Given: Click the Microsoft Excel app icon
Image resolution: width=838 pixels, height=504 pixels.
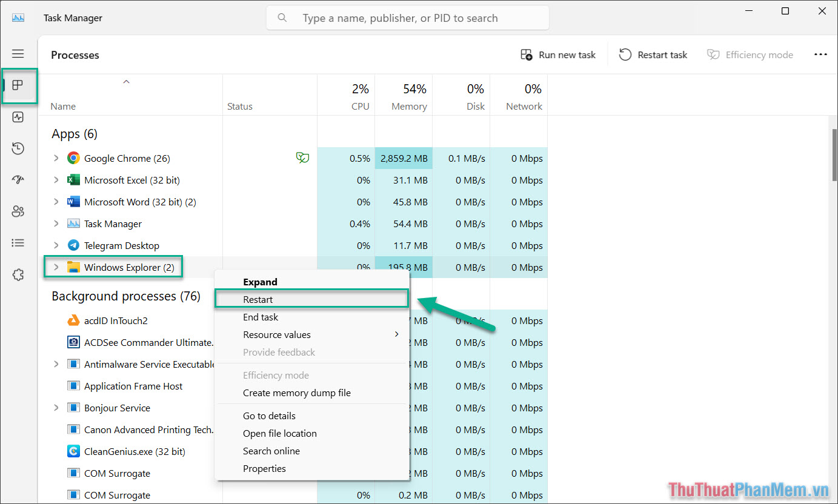Looking at the screenshot, I should pyautogui.click(x=73, y=180).
